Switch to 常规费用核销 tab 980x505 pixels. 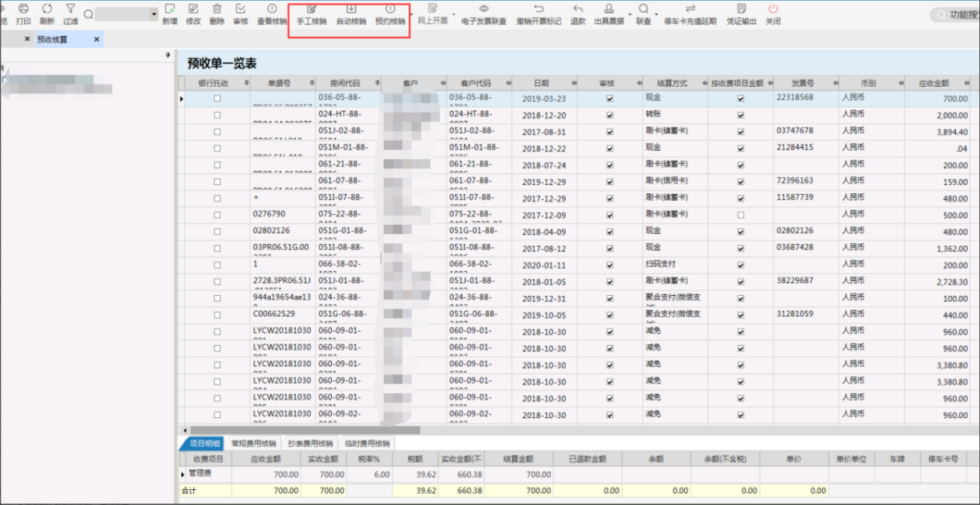253,444
